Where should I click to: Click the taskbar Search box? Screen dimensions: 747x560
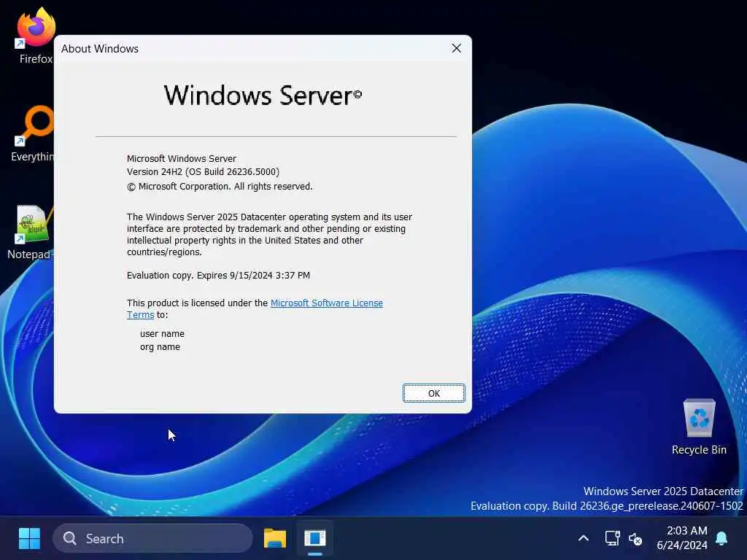click(152, 539)
